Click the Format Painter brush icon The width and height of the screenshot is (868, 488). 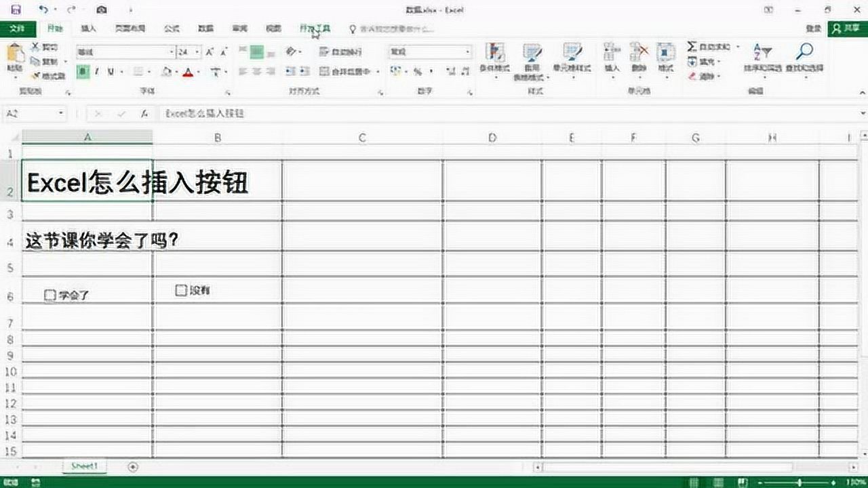36,76
